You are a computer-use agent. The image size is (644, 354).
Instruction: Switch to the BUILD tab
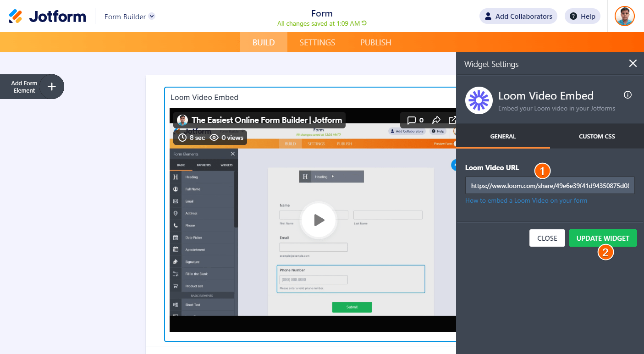[x=264, y=43]
